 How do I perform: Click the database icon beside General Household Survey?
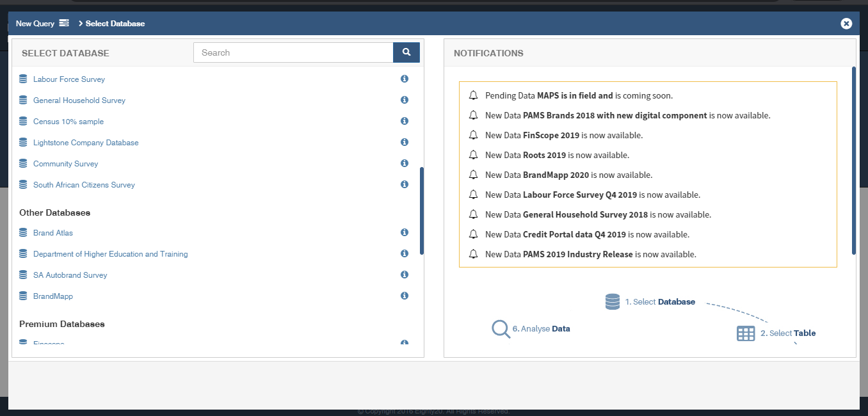[23, 100]
